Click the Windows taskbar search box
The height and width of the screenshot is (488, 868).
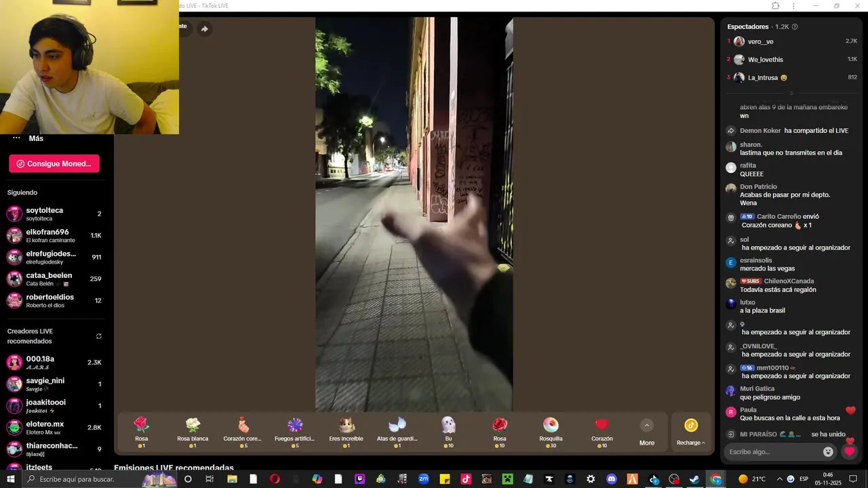[100, 479]
